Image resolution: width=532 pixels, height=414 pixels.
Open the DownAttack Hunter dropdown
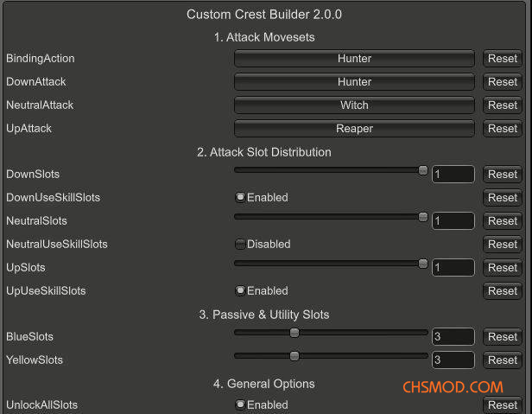[x=354, y=82]
